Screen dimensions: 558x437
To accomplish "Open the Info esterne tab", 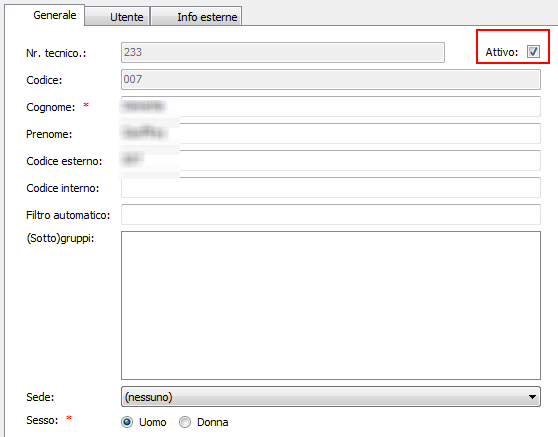I will [196, 17].
